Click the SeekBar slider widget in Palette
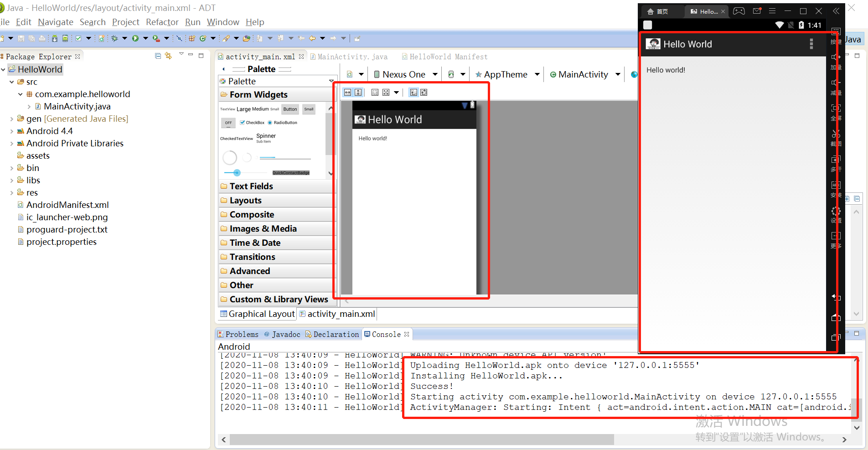Viewport: 868px width, 450px height. point(245,173)
